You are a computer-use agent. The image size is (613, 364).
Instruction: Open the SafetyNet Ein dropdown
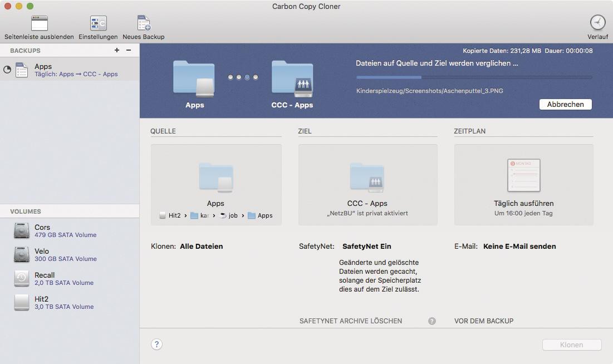point(367,247)
